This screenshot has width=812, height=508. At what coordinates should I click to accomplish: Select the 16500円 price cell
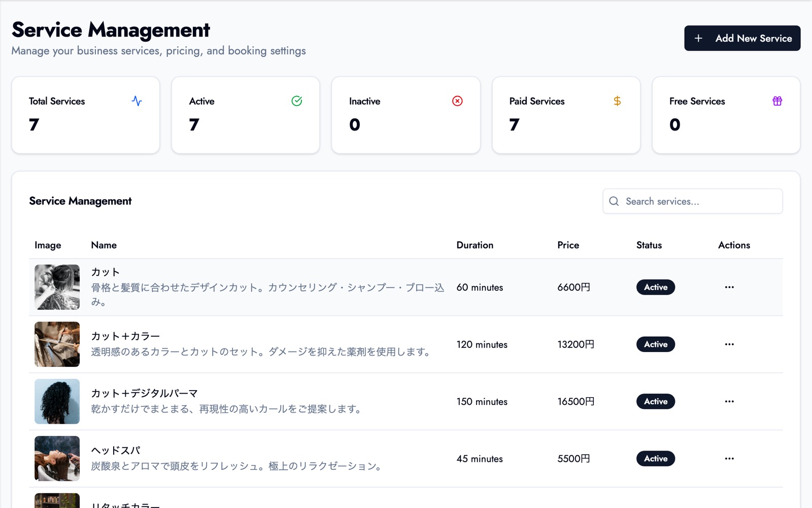[x=576, y=402]
